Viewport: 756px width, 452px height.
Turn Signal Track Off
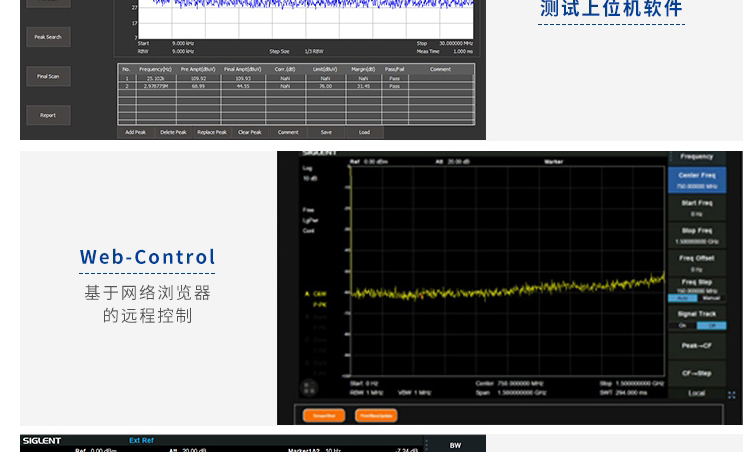point(710,326)
